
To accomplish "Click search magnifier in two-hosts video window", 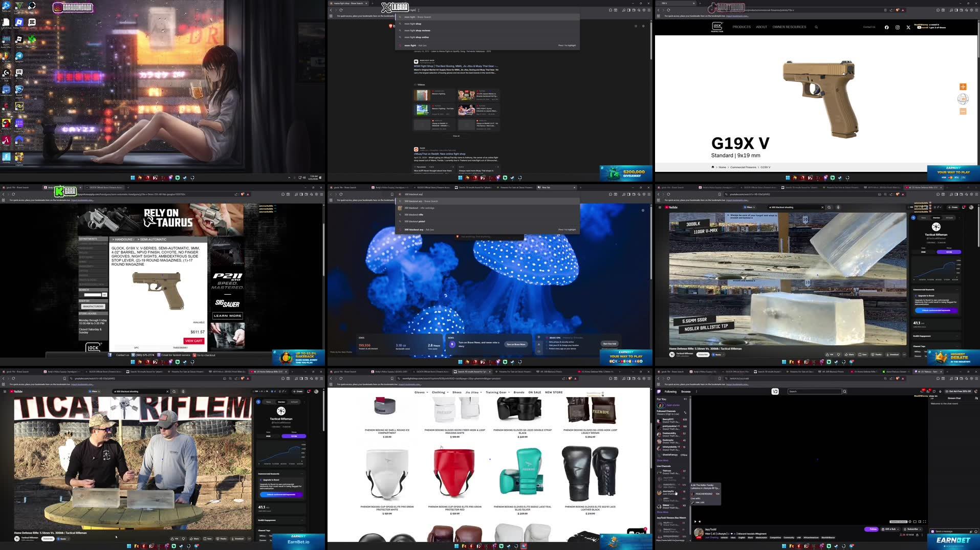I will 174,391.
